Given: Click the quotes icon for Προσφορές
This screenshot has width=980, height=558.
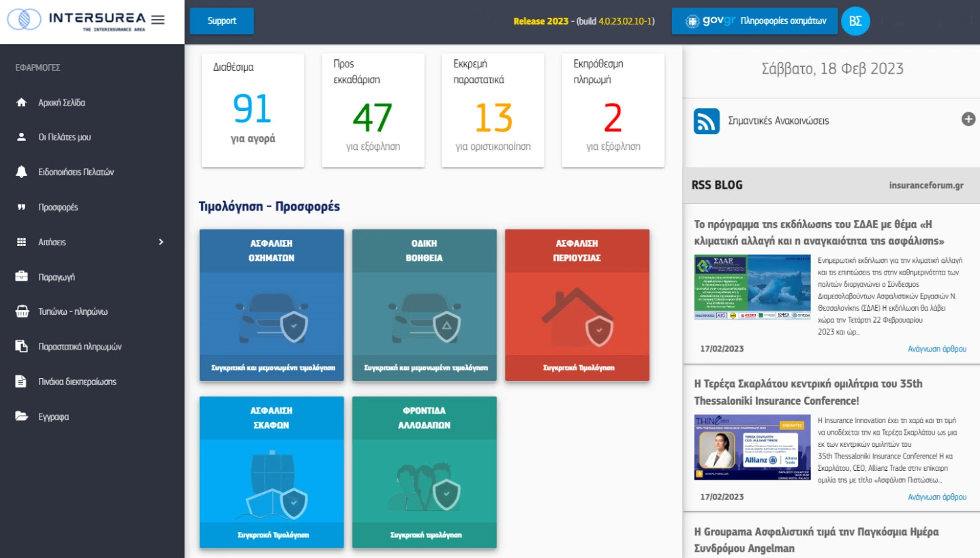Looking at the screenshot, I should point(21,208).
